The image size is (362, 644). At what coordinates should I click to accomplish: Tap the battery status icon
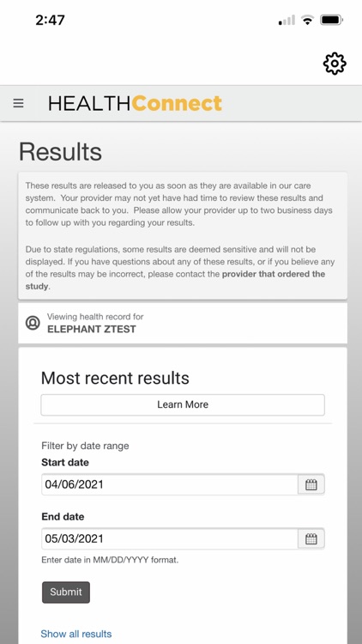click(x=332, y=20)
